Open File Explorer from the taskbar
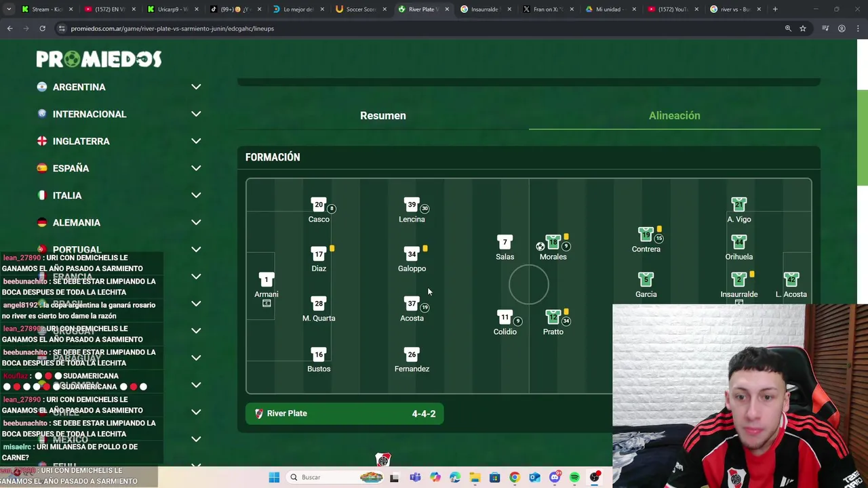Screen dimensions: 868x488 (x=475, y=477)
